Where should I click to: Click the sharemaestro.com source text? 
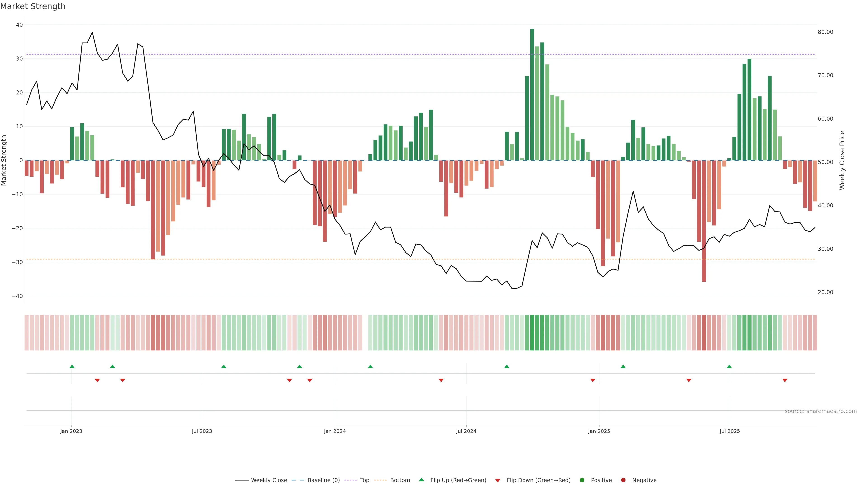click(x=821, y=411)
